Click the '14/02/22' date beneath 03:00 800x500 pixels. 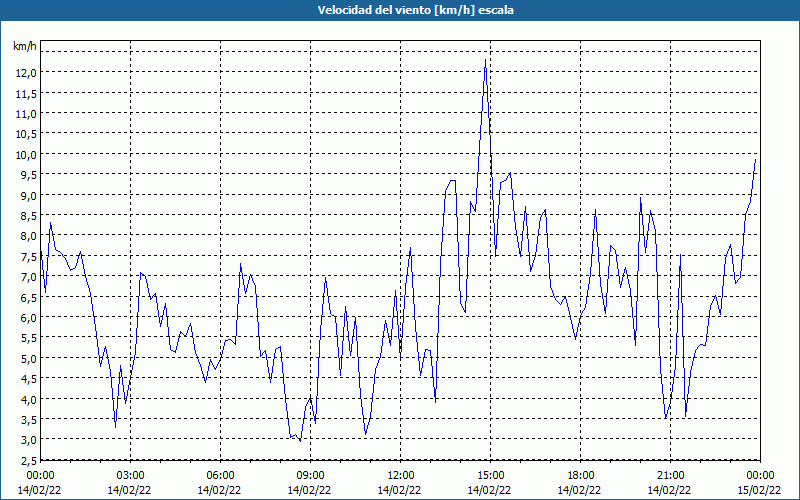coord(129,490)
